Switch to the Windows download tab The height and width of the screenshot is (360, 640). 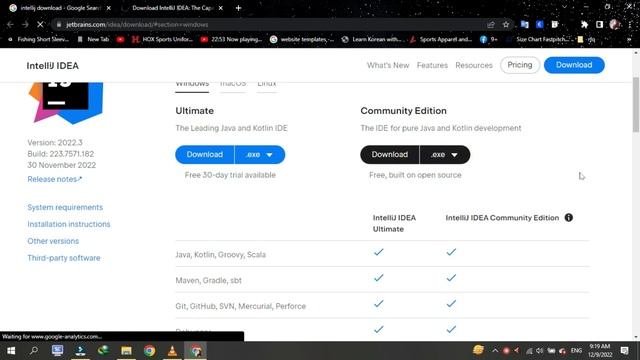click(192, 84)
